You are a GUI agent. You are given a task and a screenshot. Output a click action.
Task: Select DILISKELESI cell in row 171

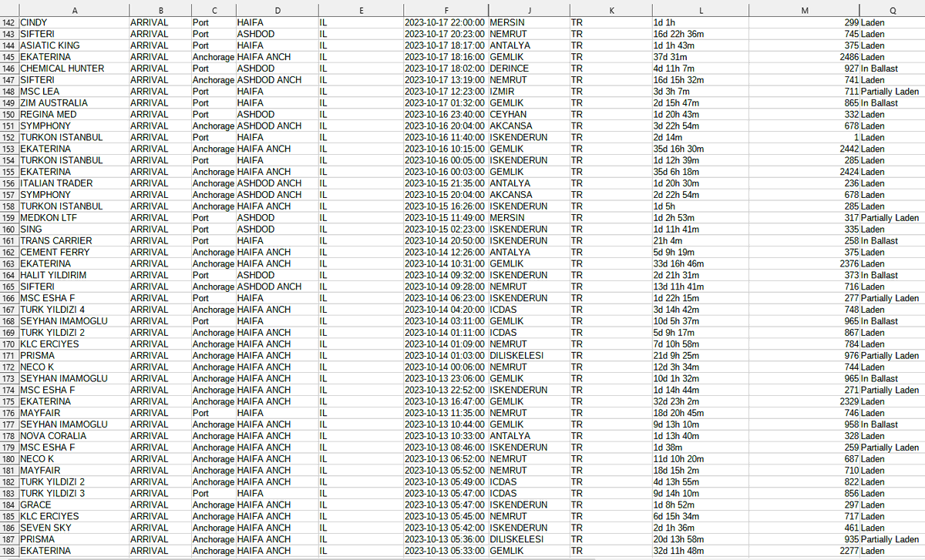529,355
